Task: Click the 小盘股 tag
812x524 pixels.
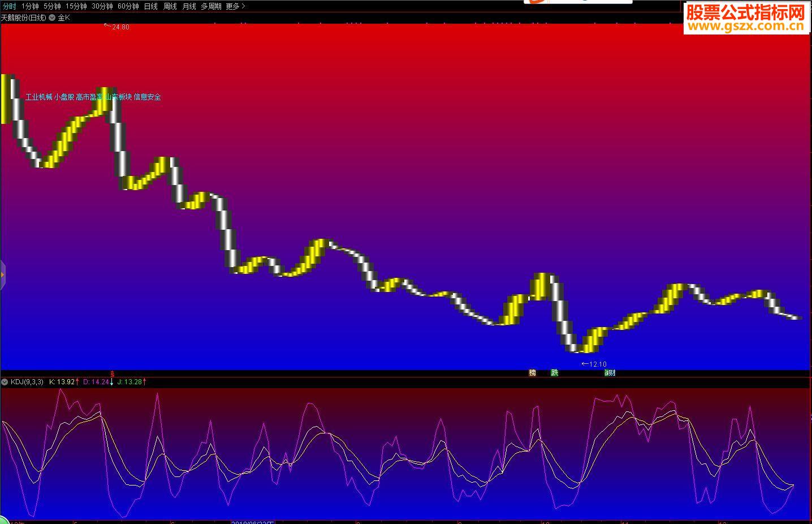Action: [64, 97]
